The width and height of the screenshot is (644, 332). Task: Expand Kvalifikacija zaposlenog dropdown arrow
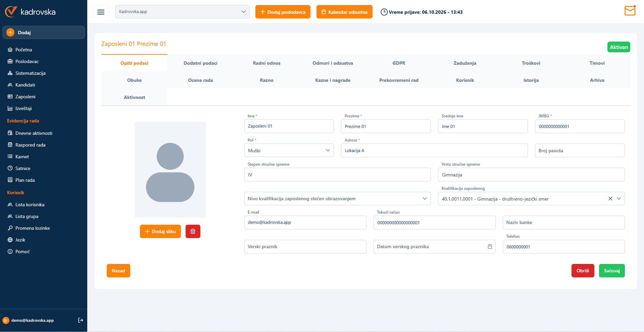coord(619,199)
